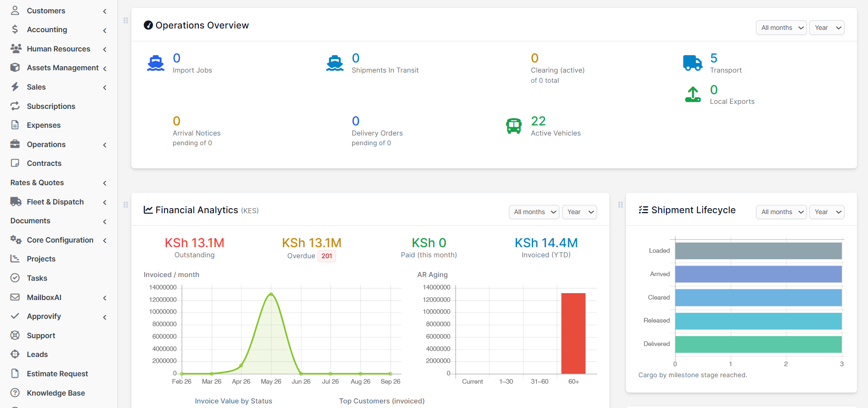Click the Expenses document icon
Image resolution: width=868 pixels, height=408 pixels.
(15, 125)
